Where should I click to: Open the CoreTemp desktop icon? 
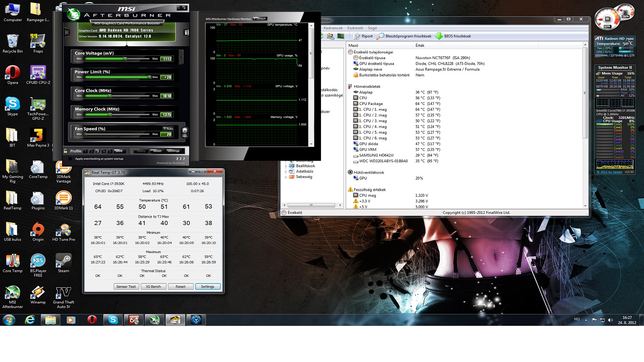click(38, 169)
